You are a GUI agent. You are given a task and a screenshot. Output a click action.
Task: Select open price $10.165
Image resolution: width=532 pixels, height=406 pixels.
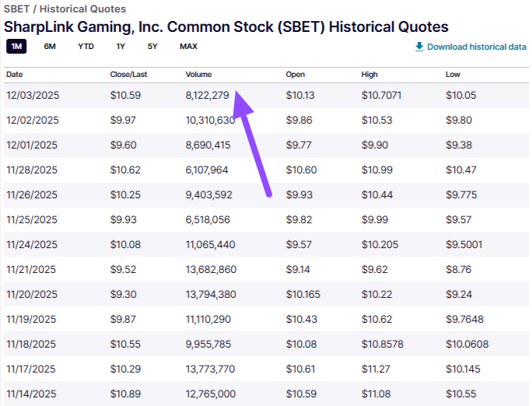click(303, 295)
